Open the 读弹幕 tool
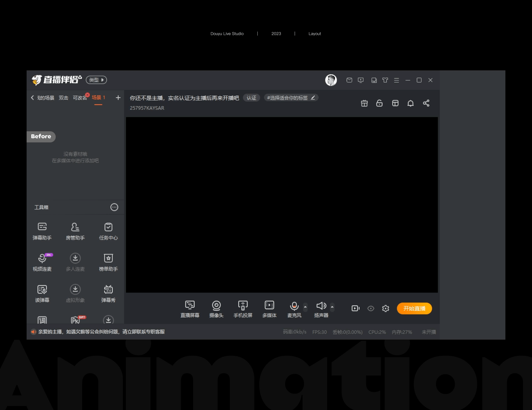The height and width of the screenshot is (410, 532). tap(42, 293)
